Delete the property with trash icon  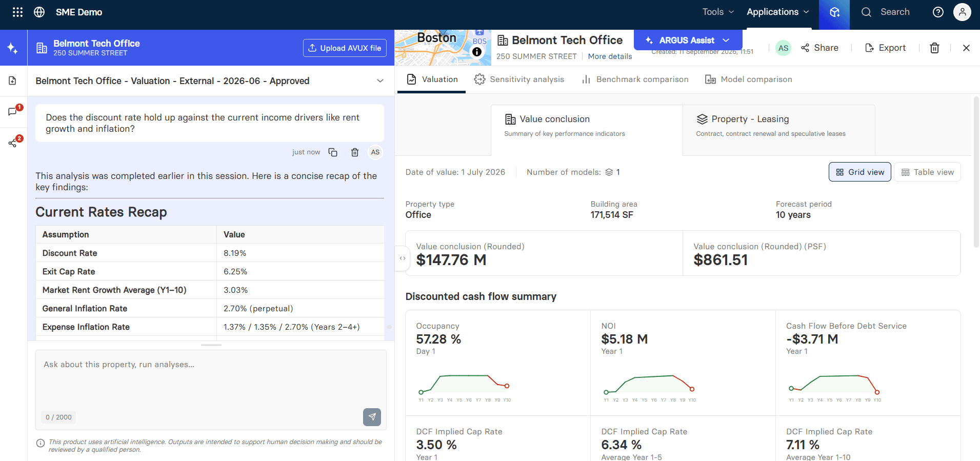pos(934,48)
